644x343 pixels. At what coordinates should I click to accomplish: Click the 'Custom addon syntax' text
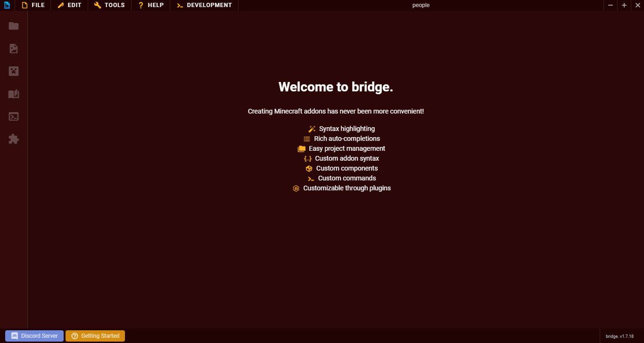click(x=347, y=158)
